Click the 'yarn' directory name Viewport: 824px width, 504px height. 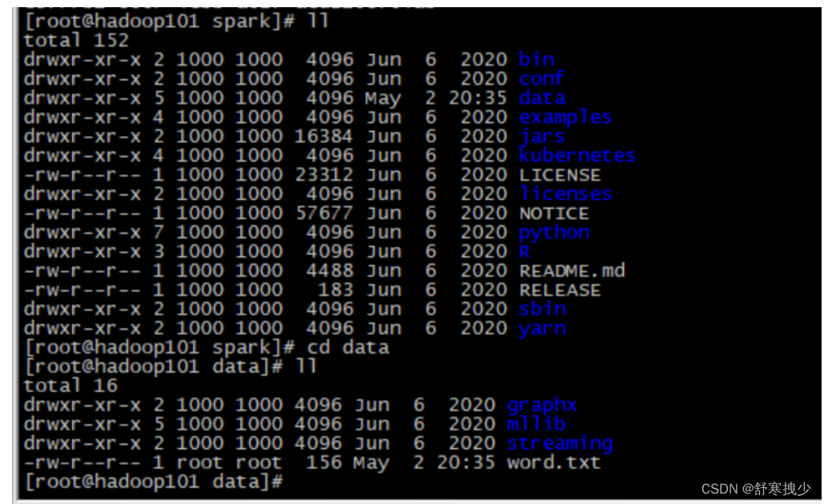pos(542,329)
